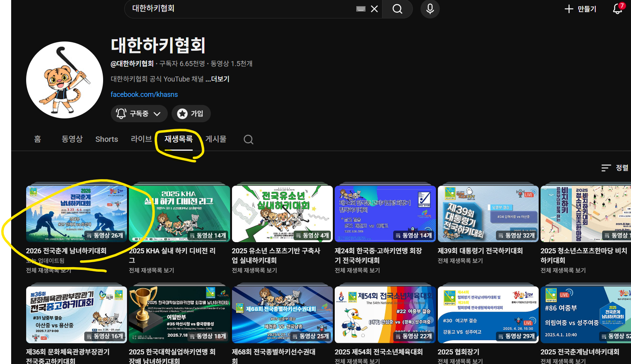Open the on-screen keyboard icon
631x364 pixels.
point(361,9)
